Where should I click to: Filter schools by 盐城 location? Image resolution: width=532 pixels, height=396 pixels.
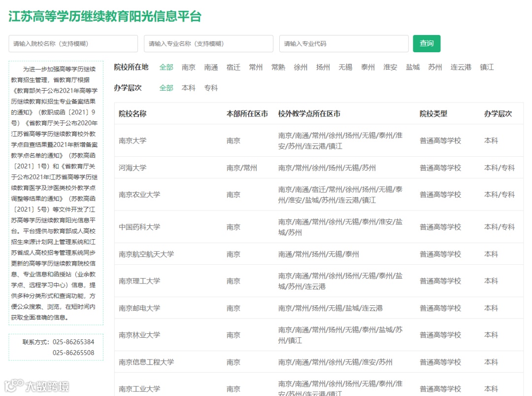(413, 67)
